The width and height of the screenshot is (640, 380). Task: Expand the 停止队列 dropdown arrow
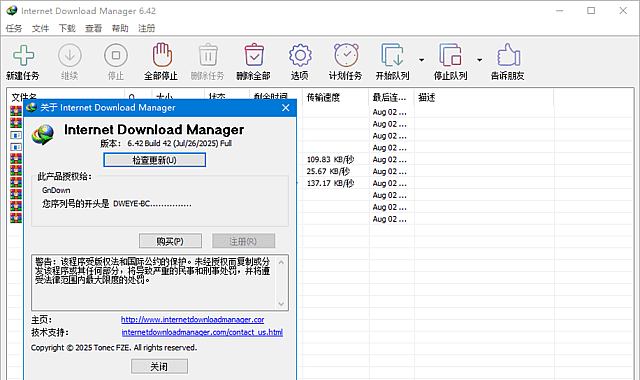(x=479, y=60)
